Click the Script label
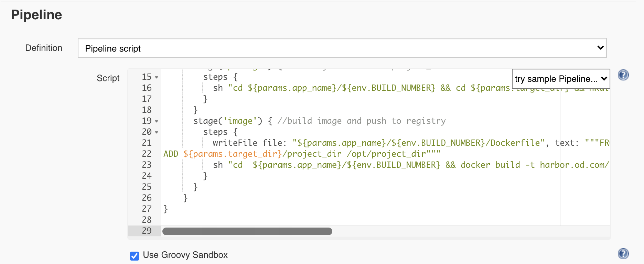This screenshot has width=644, height=264. pyautogui.click(x=108, y=78)
